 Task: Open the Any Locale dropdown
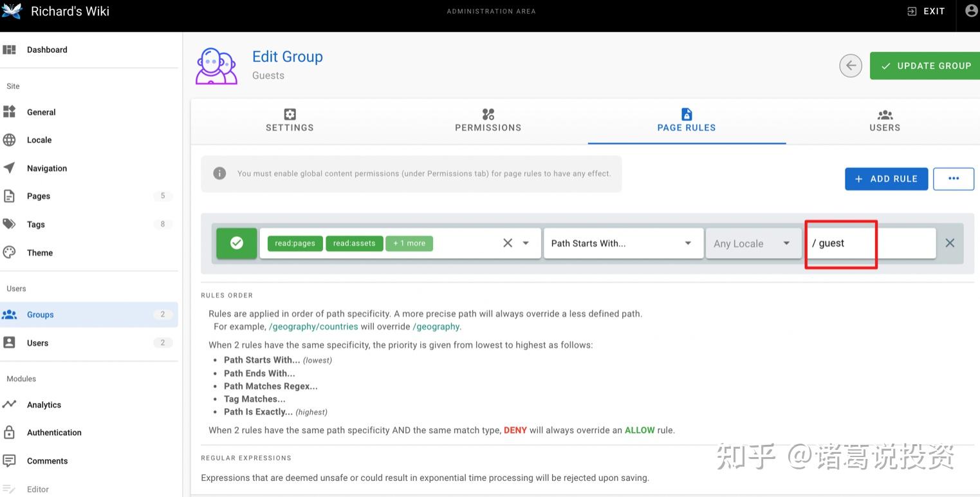tap(752, 243)
